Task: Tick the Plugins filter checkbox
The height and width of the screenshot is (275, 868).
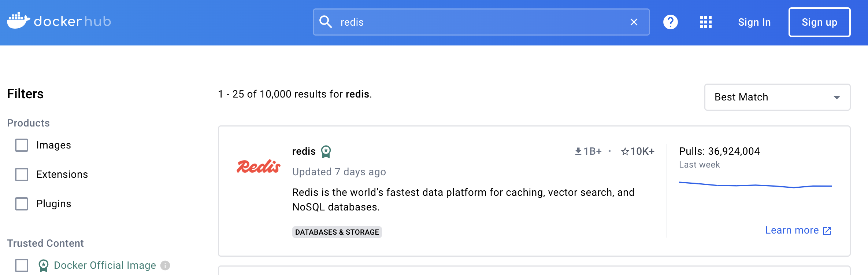Action: click(22, 204)
